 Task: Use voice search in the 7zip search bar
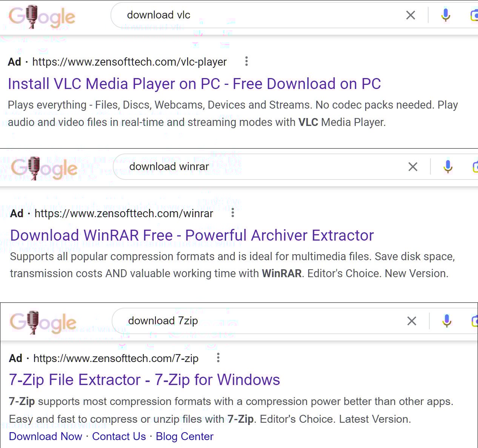pyautogui.click(x=447, y=321)
